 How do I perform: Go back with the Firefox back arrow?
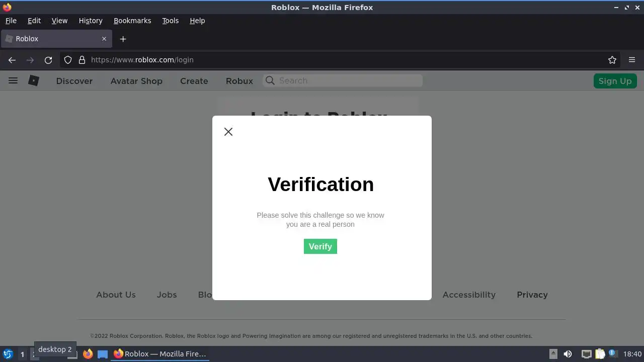coord(12,60)
